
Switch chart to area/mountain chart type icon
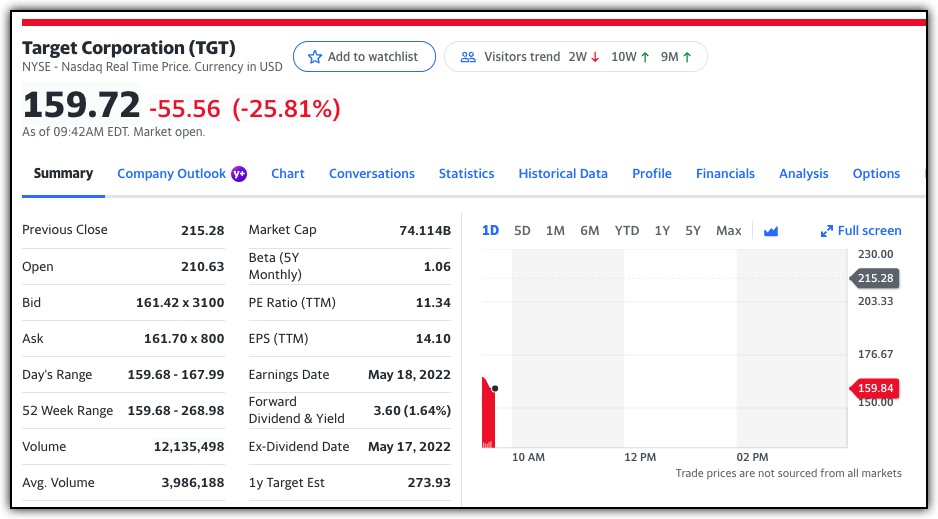[x=771, y=231]
